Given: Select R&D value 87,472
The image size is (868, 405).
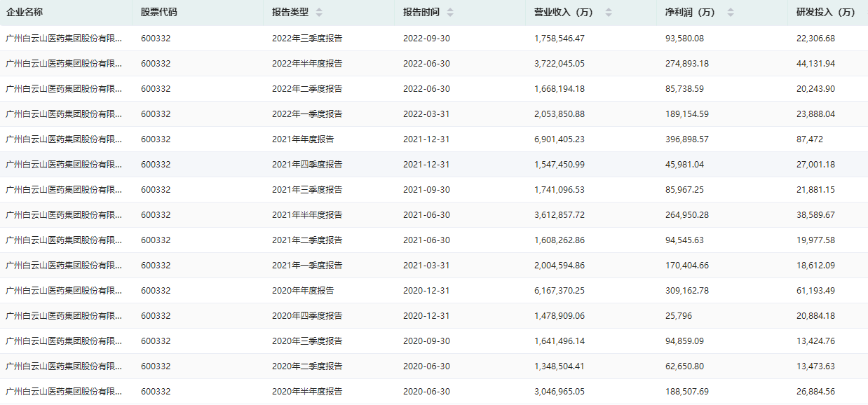Looking at the screenshot, I should 810,139.
